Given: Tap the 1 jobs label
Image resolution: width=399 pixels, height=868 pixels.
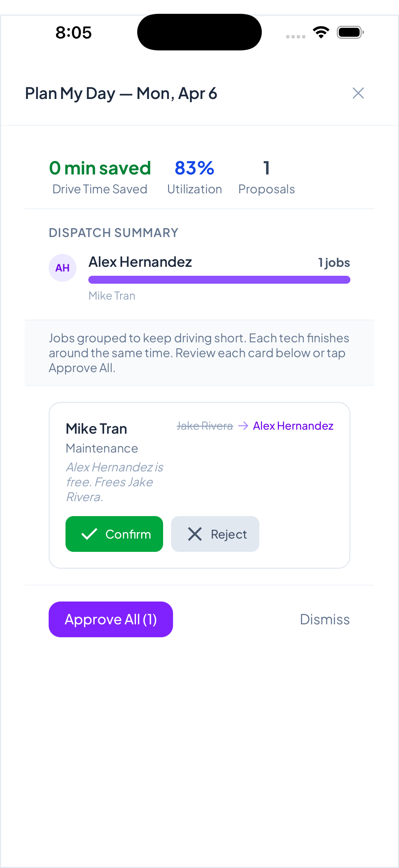Looking at the screenshot, I should point(334,263).
